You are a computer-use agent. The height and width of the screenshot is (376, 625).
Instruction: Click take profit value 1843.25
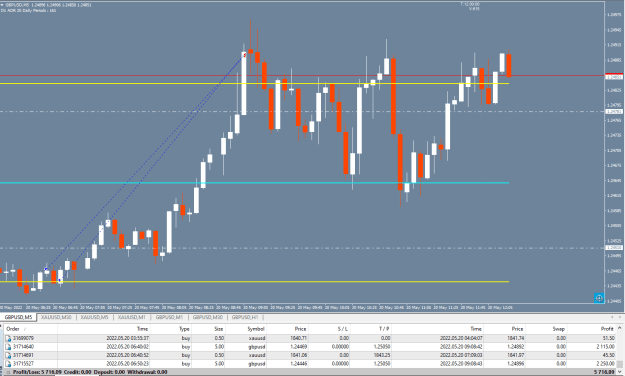click(x=382, y=355)
